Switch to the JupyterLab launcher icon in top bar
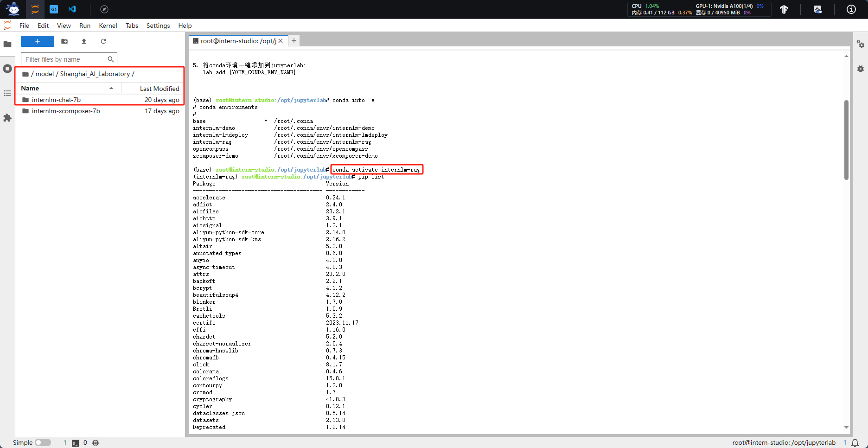The height and width of the screenshot is (448, 868). pos(35,9)
